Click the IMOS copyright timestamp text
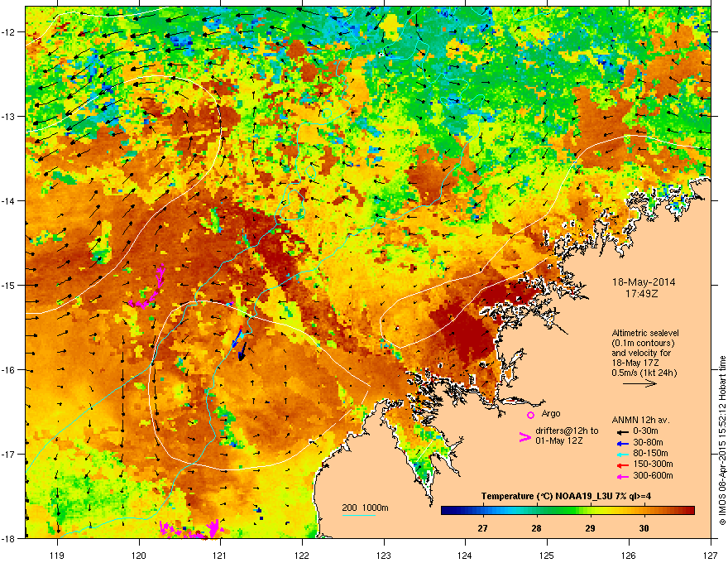The image size is (728, 563). [722, 440]
